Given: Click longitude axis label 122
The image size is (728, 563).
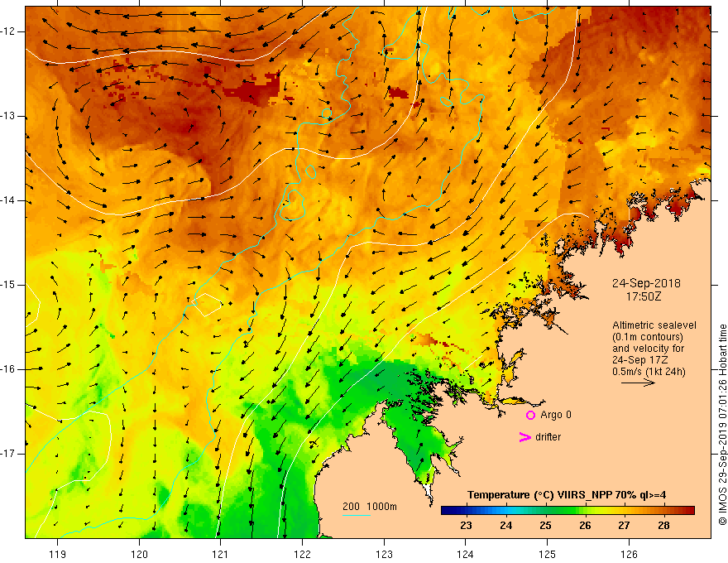Looking at the screenshot, I should pos(302,554).
